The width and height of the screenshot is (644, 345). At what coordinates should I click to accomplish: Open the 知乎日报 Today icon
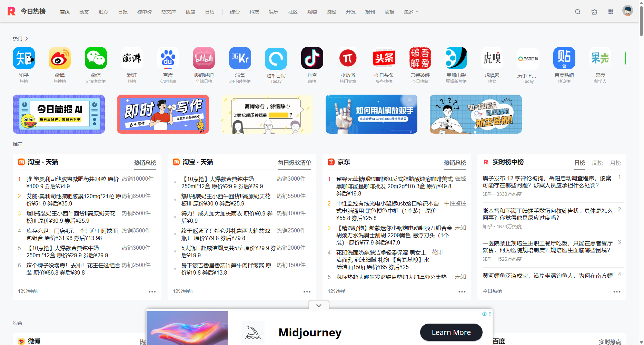click(276, 59)
